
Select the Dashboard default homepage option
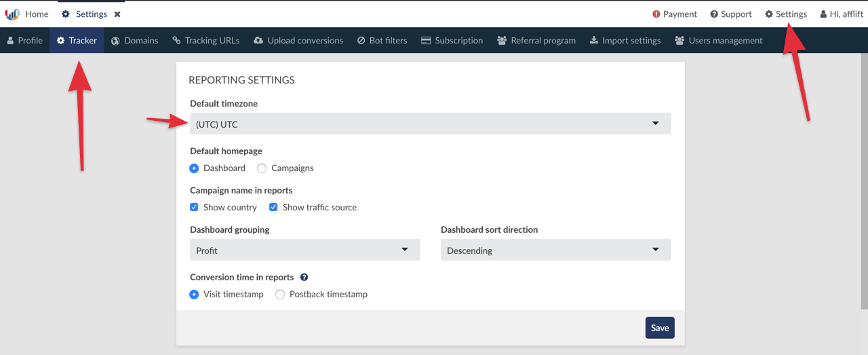[194, 168]
